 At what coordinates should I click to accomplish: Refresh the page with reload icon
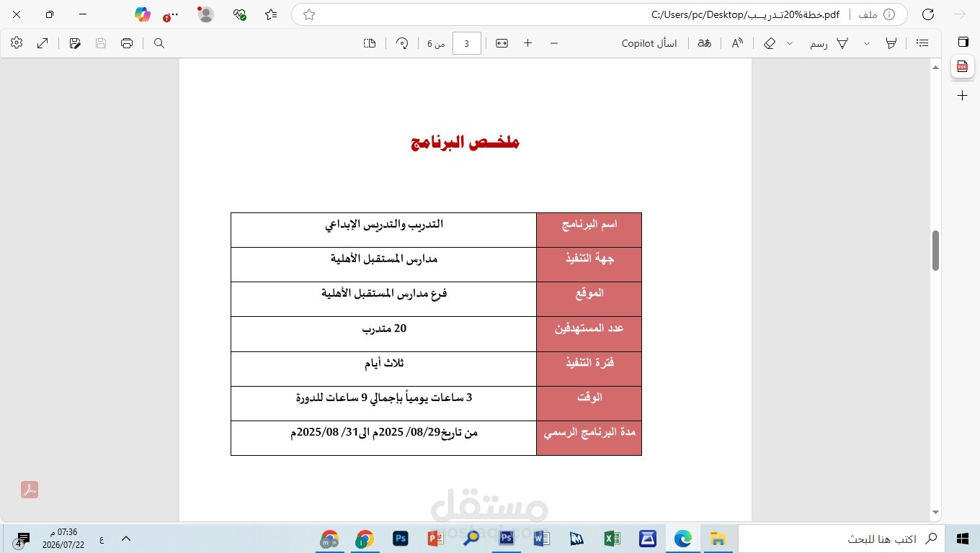point(928,14)
